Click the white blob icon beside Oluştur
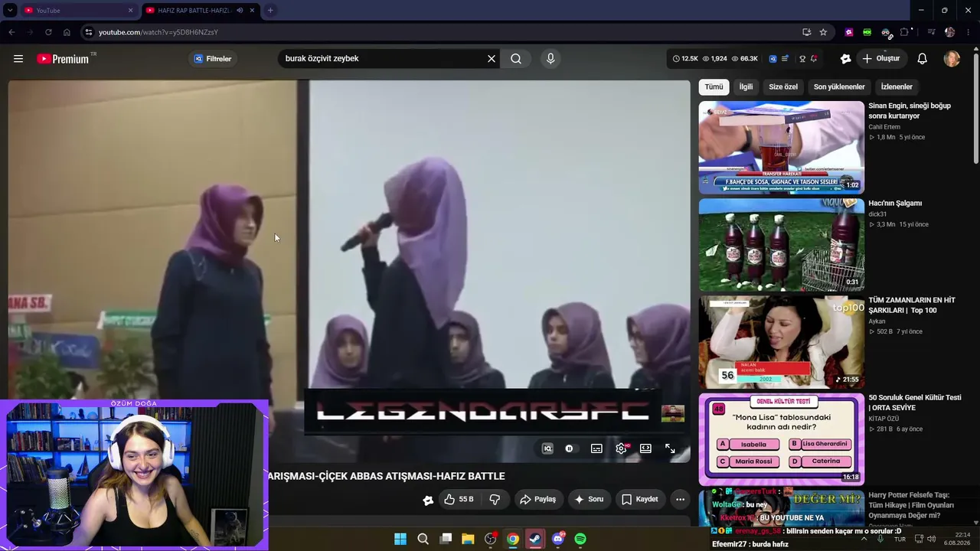The image size is (980, 551). tap(845, 59)
